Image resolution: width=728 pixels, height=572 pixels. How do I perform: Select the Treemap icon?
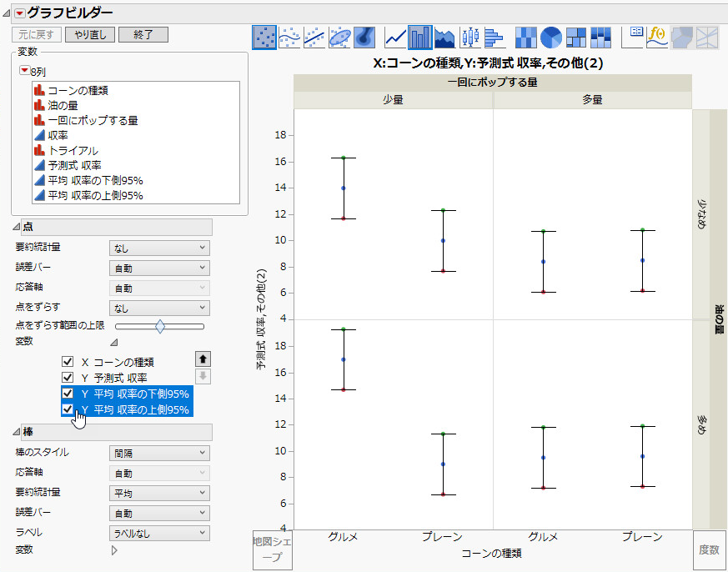tap(576, 38)
